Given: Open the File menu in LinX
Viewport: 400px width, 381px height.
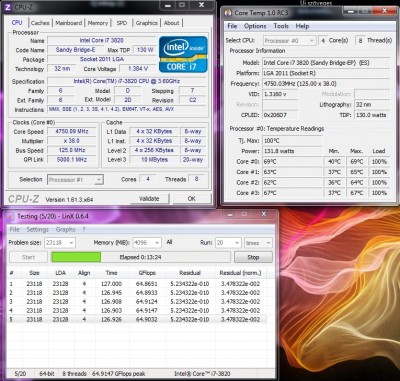Looking at the screenshot, I should tap(14, 229).
